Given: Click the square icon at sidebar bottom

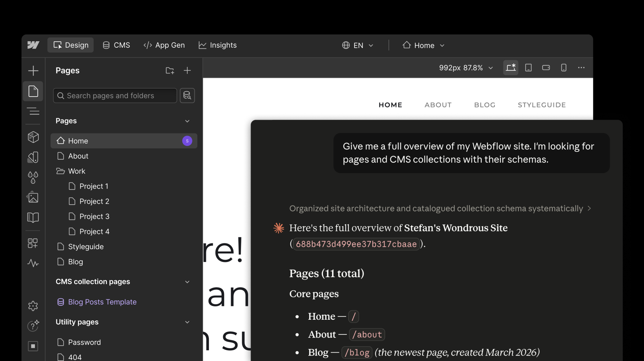Looking at the screenshot, I should click(x=33, y=346).
